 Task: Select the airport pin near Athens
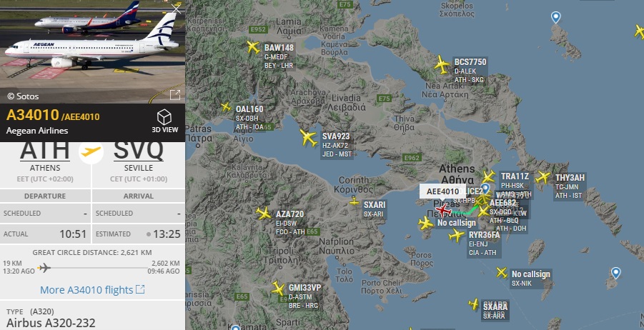tap(485, 189)
